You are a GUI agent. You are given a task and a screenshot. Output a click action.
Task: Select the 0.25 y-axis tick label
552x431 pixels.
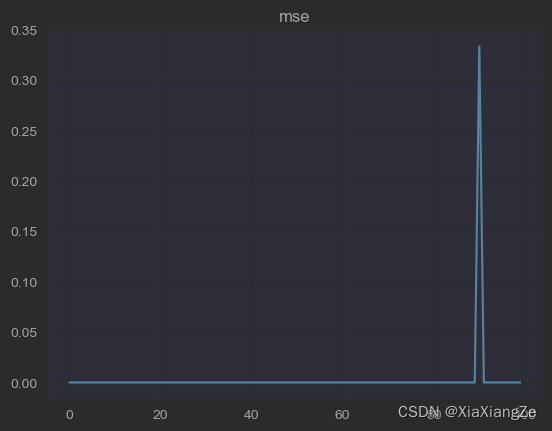pyautogui.click(x=24, y=131)
